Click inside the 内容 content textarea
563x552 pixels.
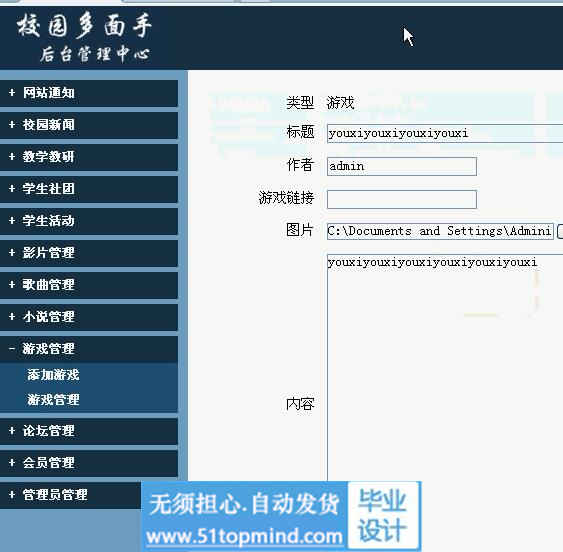(445, 367)
